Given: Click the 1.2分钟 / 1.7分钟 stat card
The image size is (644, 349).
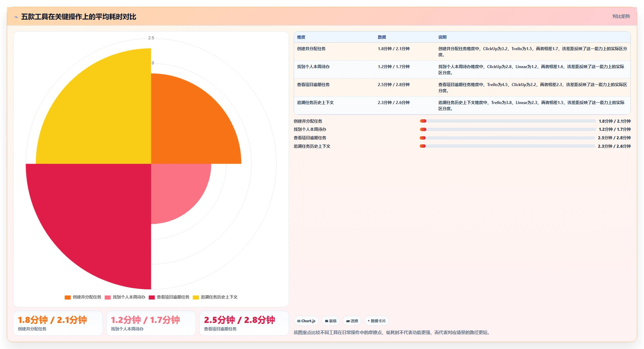Looking at the screenshot, I should click(151, 323).
